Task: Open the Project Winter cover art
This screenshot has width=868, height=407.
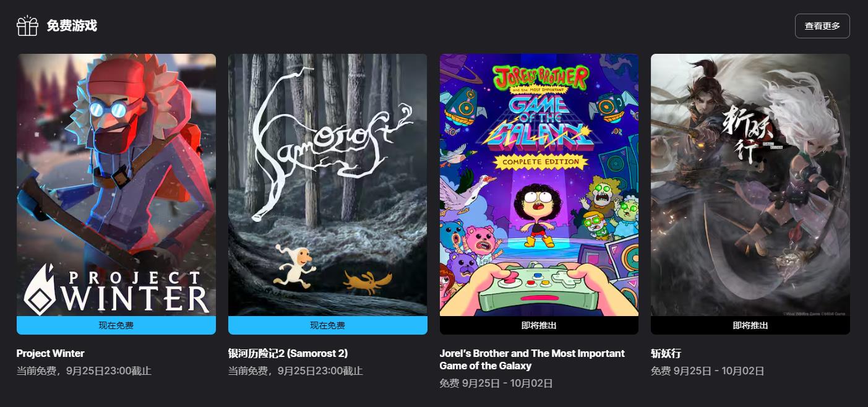Action: 116,185
